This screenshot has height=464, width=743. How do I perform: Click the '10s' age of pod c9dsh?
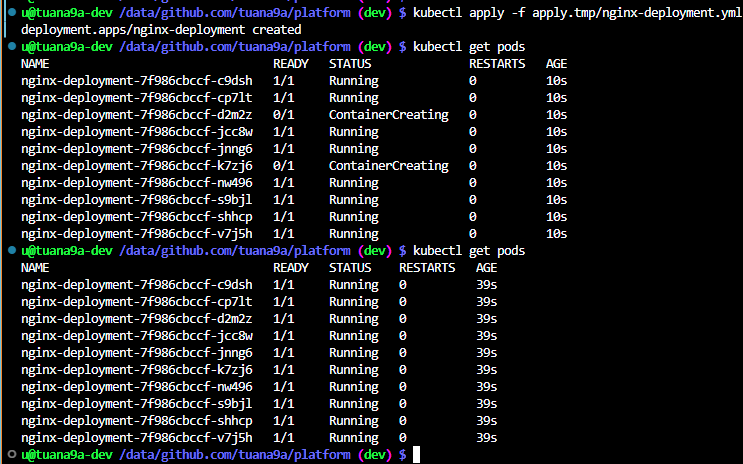point(556,81)
